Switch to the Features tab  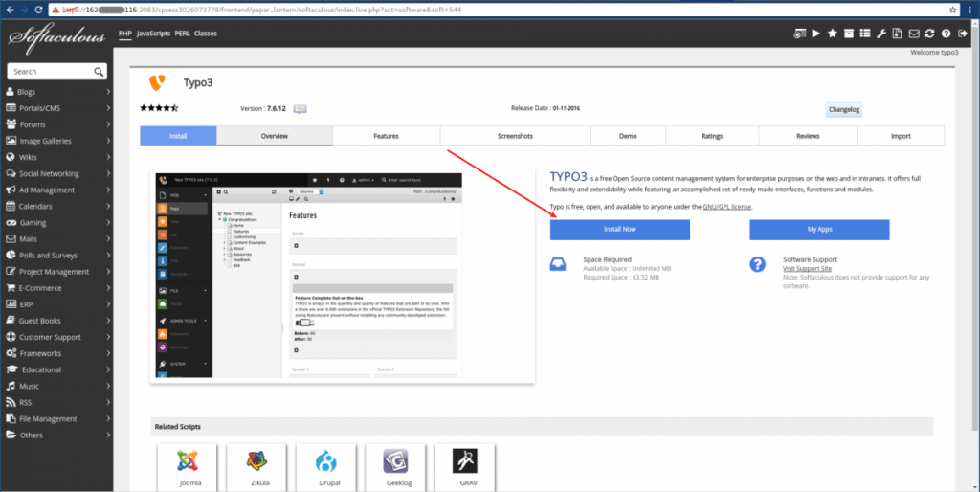tap(387, 136)
